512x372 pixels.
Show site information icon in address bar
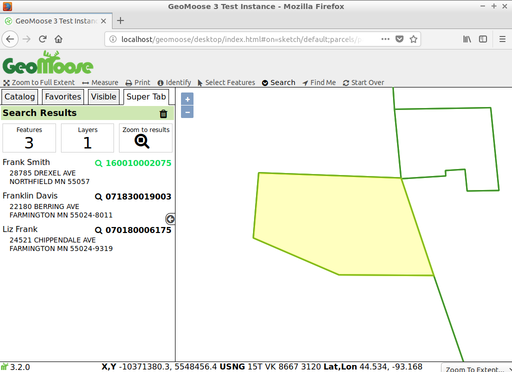(x=113, y=39)
